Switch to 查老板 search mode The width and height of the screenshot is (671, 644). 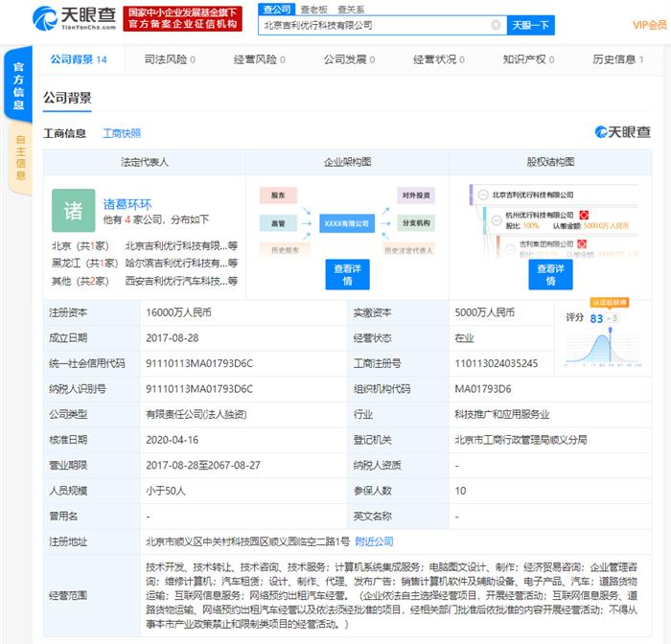point(313,9)
